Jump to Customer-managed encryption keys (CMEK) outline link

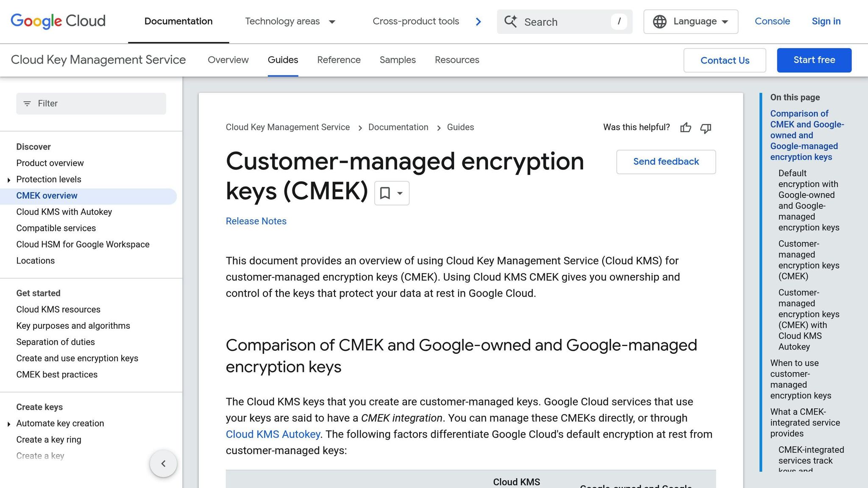tap(809, 260)
